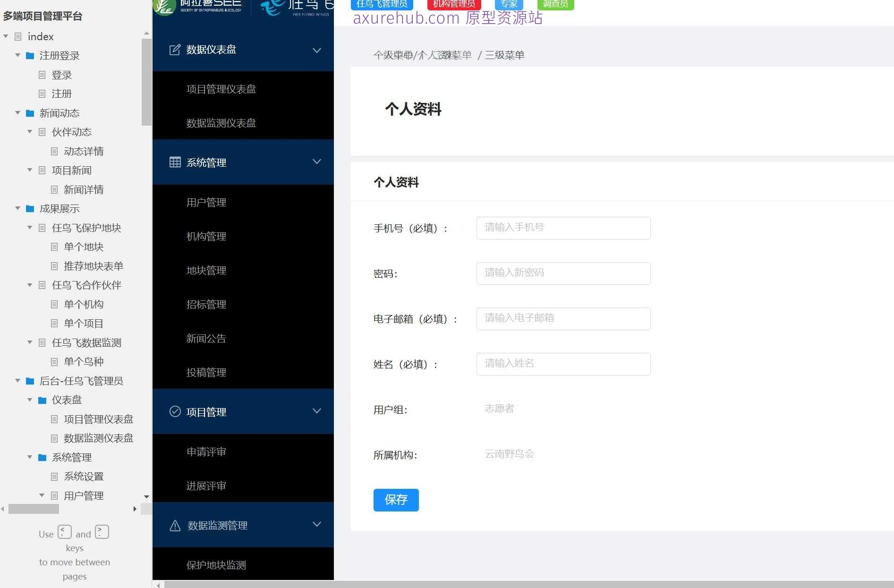Viewport: 894px width, 588px height.
Task: Click the 请输入手机号 input field
Action: click(563, 228)
